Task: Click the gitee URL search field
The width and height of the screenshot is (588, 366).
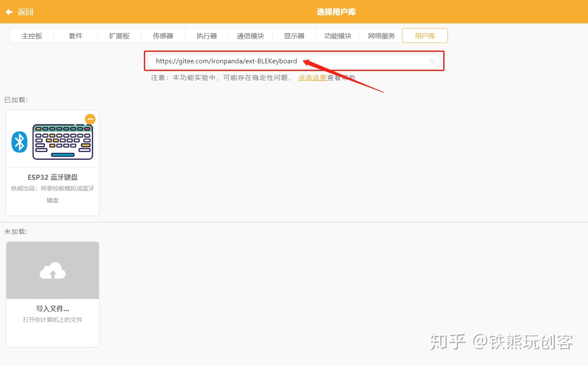Action: (x=294, y=61)
